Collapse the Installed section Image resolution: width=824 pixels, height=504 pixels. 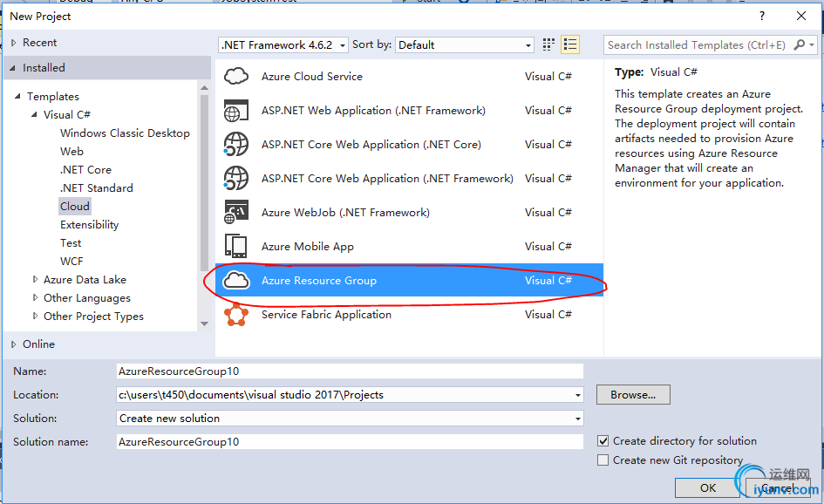12,68
